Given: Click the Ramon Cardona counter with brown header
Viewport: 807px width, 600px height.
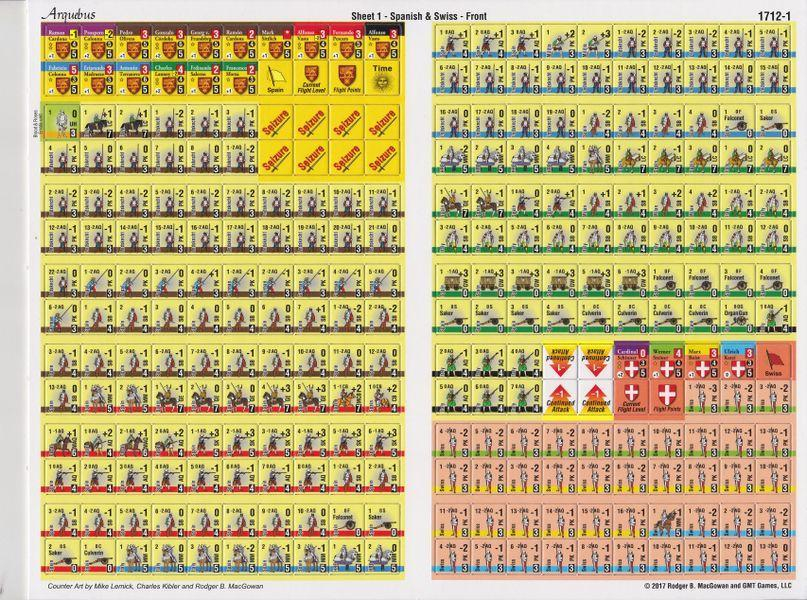Looking at the screenshot, I should [240, 42].
